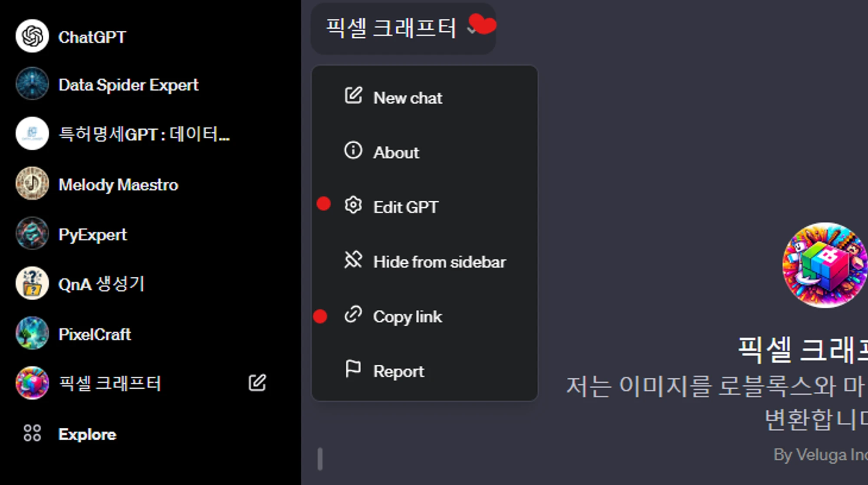
Task: Click the colorful 픽셀 크래프터 cube logo
Action: [x=825, y=265]
